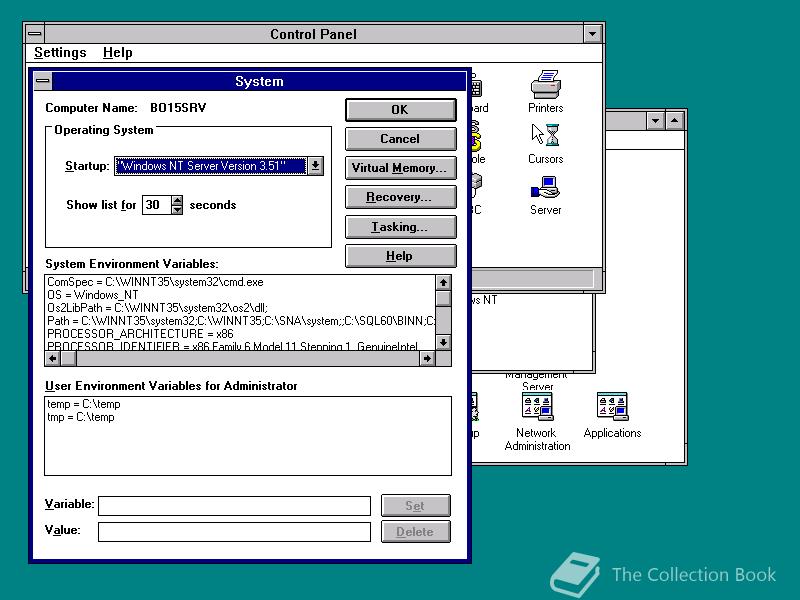
Task: Click Cancel in the System dialog
Action: [x=401, y=139]
